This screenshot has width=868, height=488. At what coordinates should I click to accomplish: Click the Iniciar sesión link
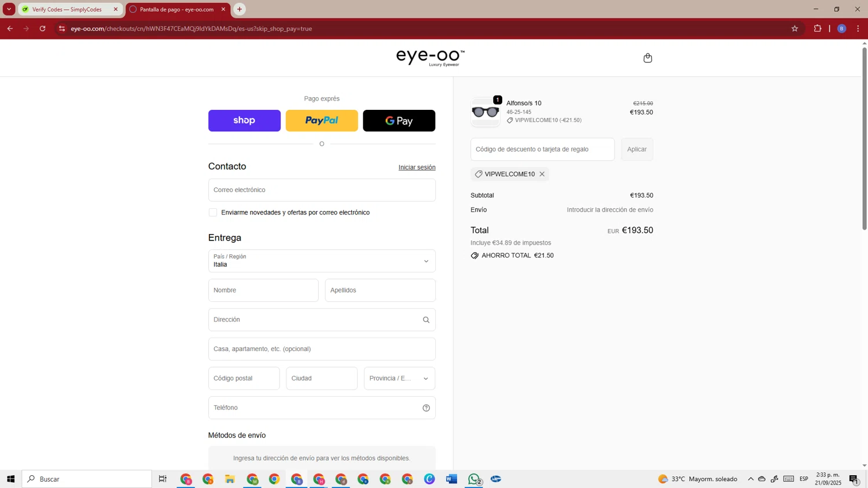click(417, 167)
